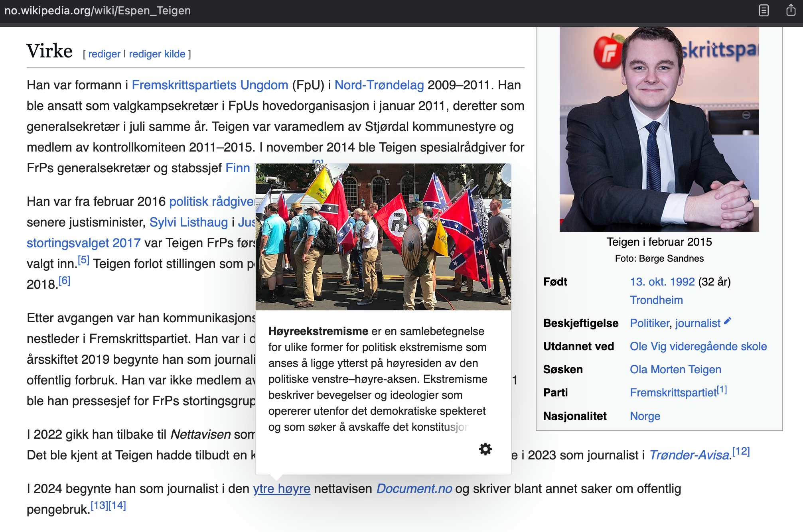
Task: Open the Sylvi Listhaug article
Action: tap(188, 222)
